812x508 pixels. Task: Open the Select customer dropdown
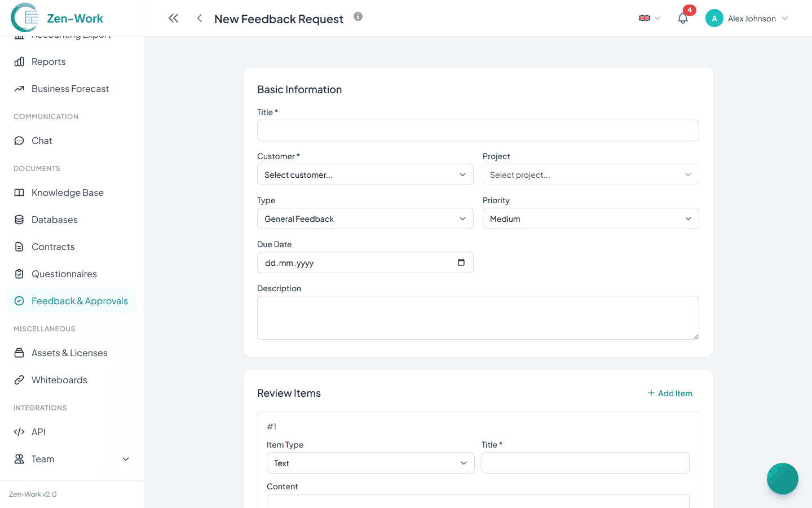(x=365, y=174)
